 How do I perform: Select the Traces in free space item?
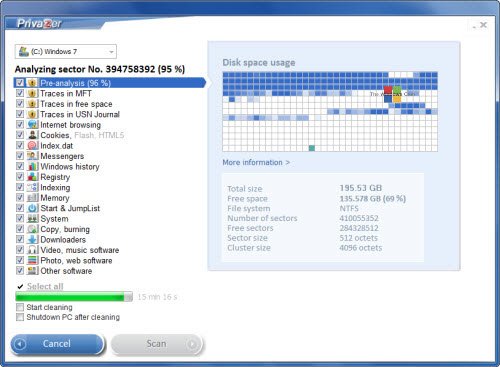coord(76,104)
